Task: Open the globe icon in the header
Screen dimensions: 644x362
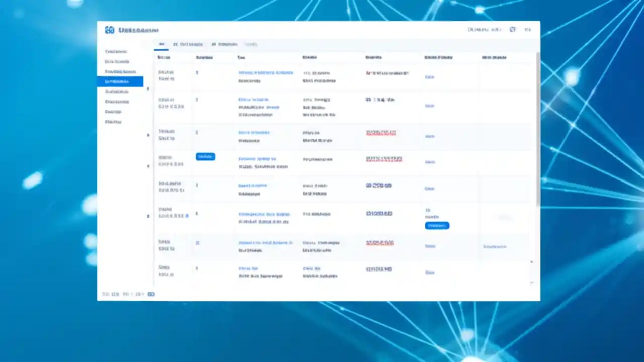Action: 512,30
